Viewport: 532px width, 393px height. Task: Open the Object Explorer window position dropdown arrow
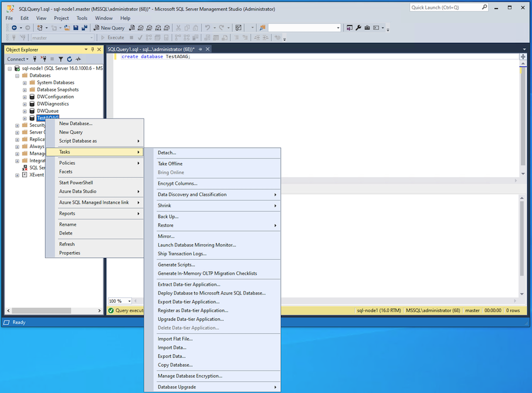86,49
